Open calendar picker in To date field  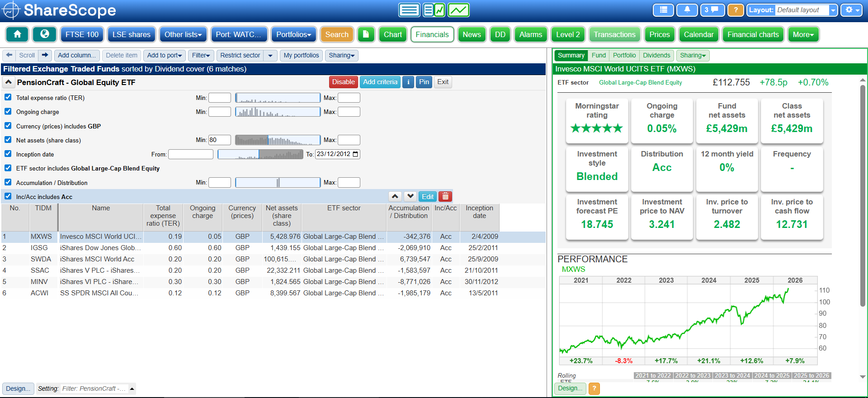pyautogui.click(x=355, y=154)
